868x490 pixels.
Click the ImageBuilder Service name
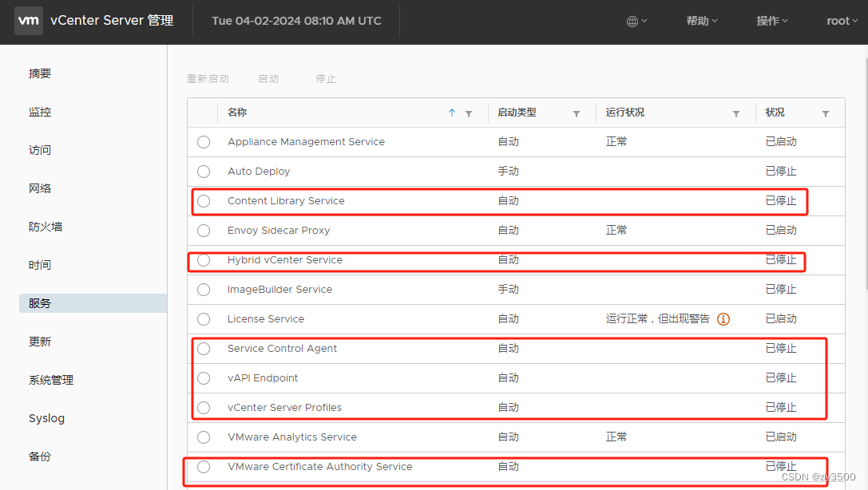coord(279,290)
